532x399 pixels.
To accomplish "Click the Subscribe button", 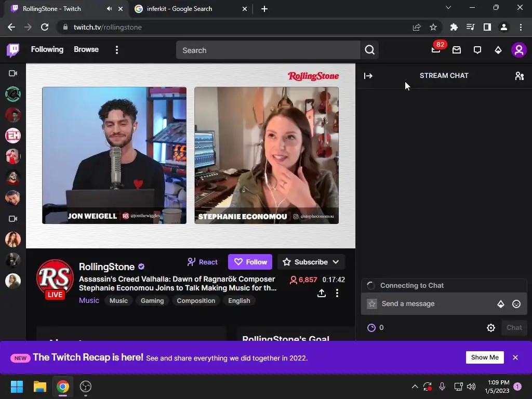I will click(x=311, y=262).
